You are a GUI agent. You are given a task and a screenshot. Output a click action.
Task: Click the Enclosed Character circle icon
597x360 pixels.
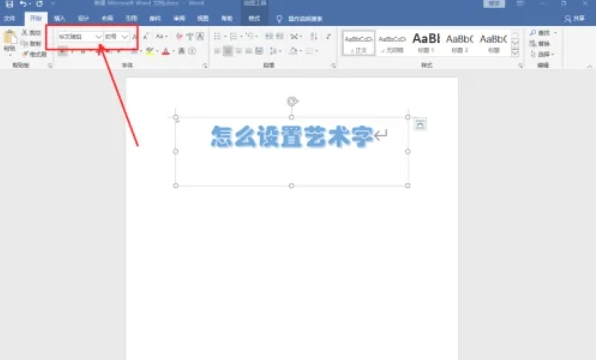point(192,51)
